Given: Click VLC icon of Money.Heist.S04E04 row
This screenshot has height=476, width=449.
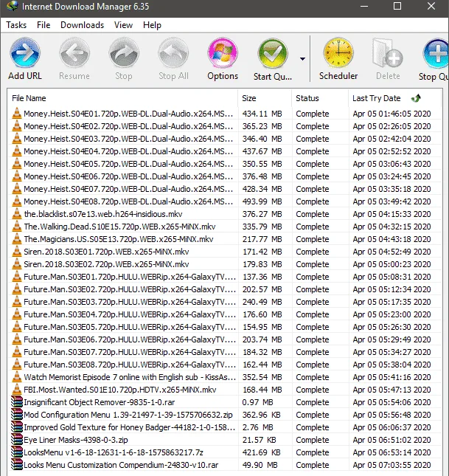Looking at the screenshot, I should [17, 151].
